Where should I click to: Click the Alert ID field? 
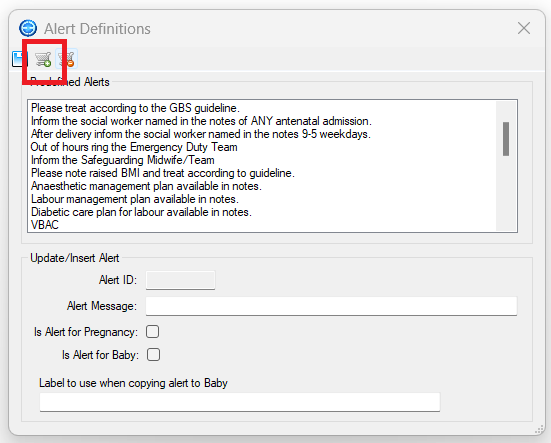click(x=180, y=280)
